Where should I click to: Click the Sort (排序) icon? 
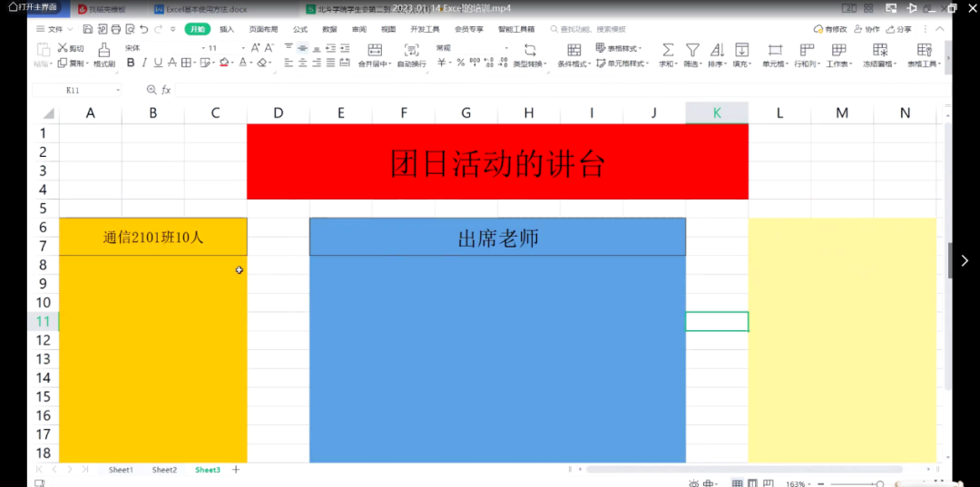click(716, 50)
